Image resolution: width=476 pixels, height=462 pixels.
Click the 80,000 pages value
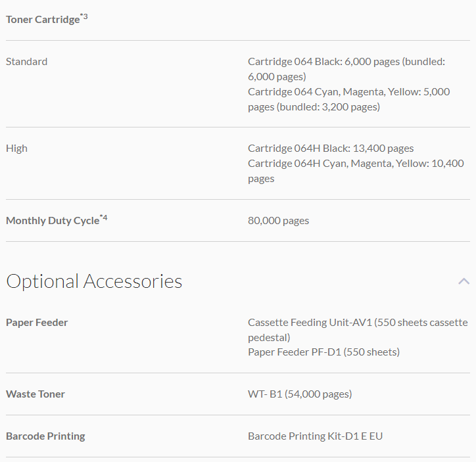tap(278, 221)
